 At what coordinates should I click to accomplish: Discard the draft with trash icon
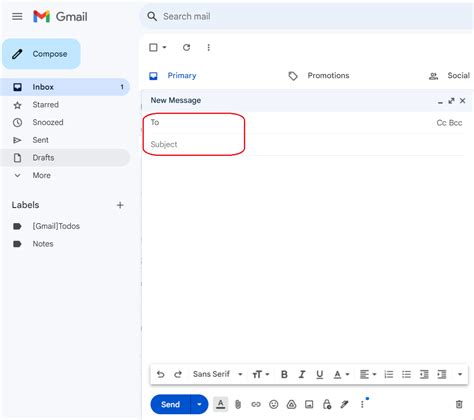[x=459, y=405]
